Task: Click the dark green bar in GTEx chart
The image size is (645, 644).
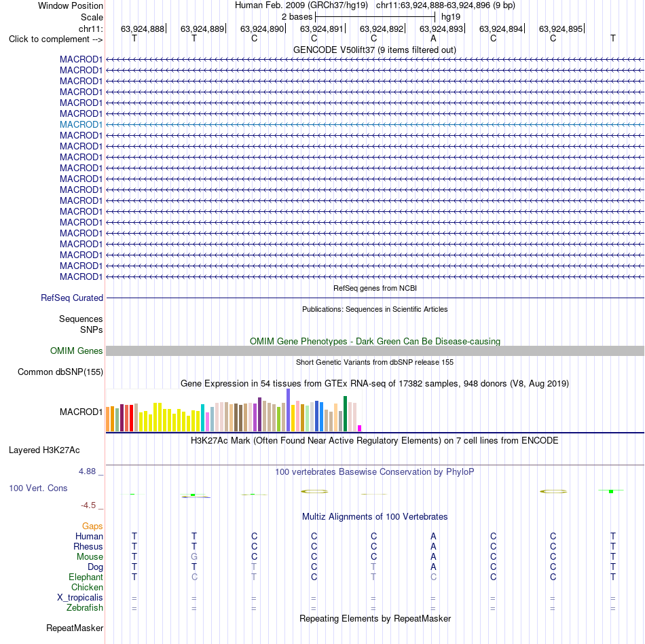Action: point(345,414)
